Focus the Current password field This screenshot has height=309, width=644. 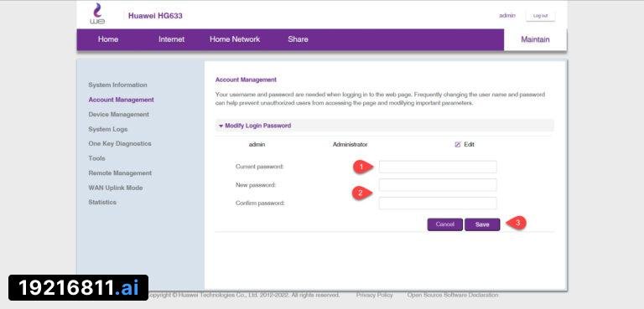coord(438,167)
